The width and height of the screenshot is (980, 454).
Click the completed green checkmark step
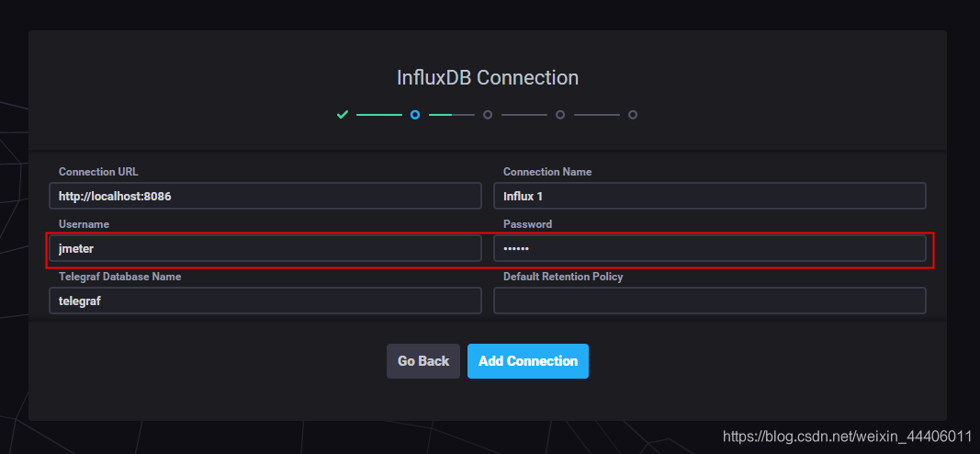point(342,115)
